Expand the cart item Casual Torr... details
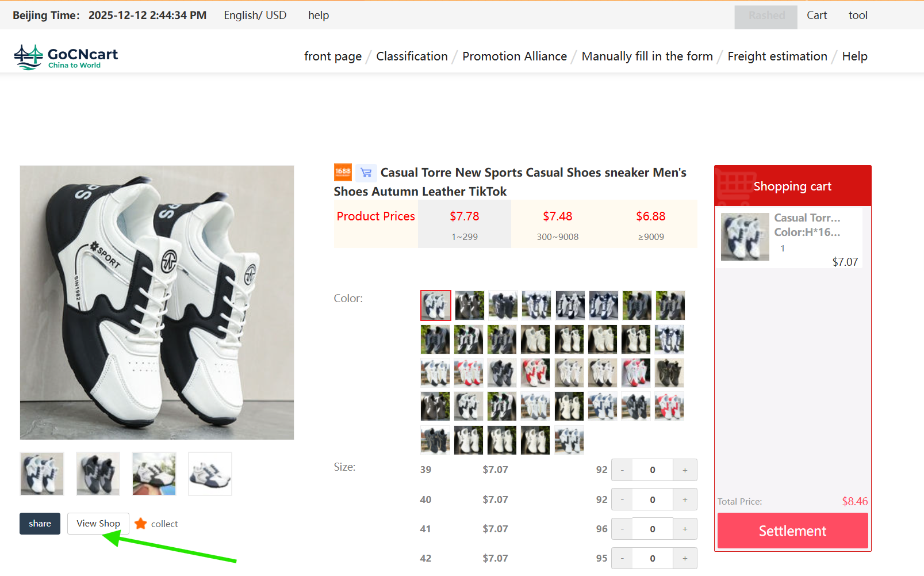924x576 pixels. coord(807,218)
